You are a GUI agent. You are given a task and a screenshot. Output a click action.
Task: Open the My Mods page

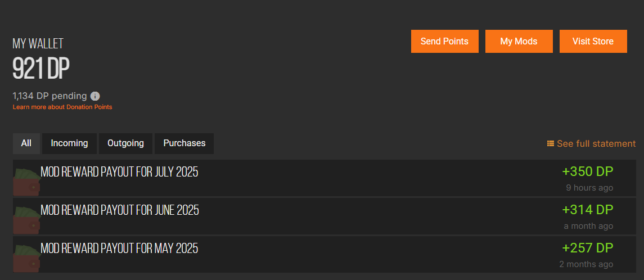click(519, 42)
